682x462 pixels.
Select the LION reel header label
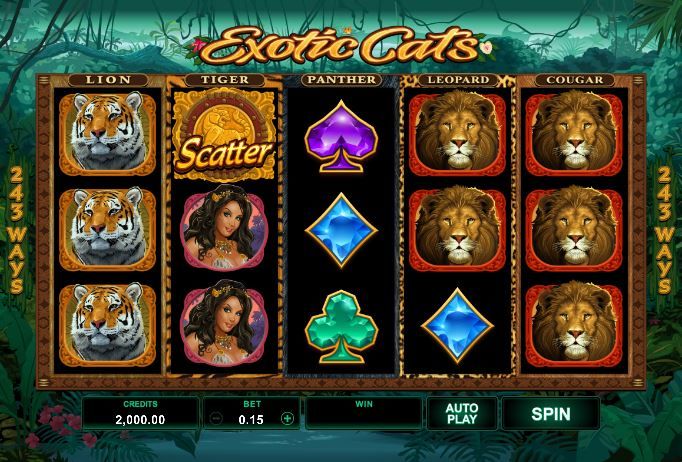point(108,80)
